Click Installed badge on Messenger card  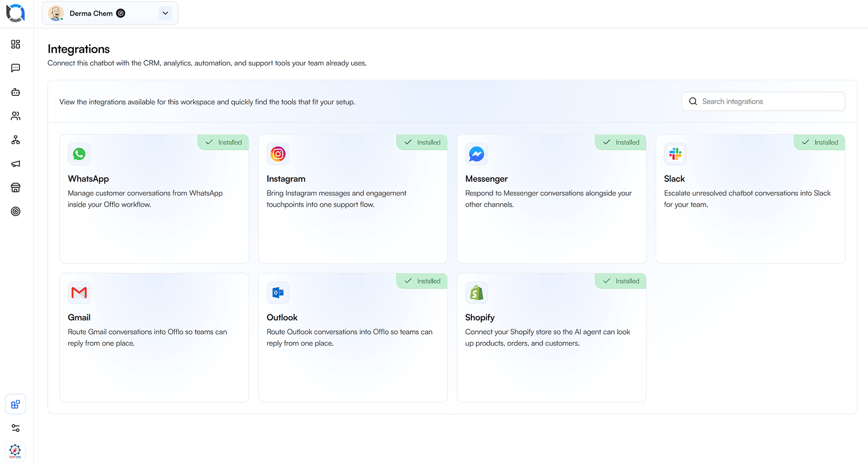click(x=621, y=142)
